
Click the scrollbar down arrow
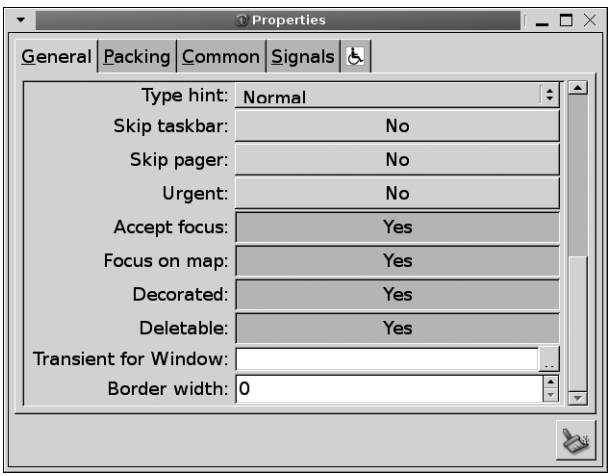[576, 397]
